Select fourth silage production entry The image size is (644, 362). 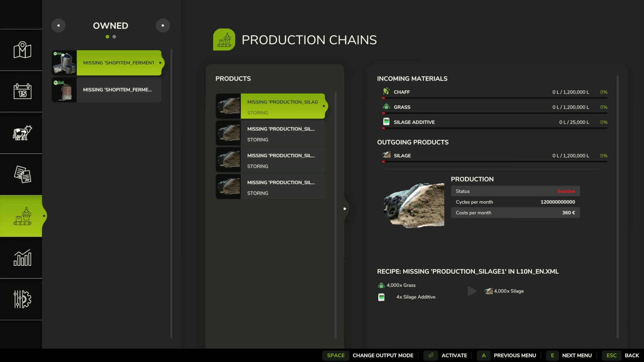[270, 187]
